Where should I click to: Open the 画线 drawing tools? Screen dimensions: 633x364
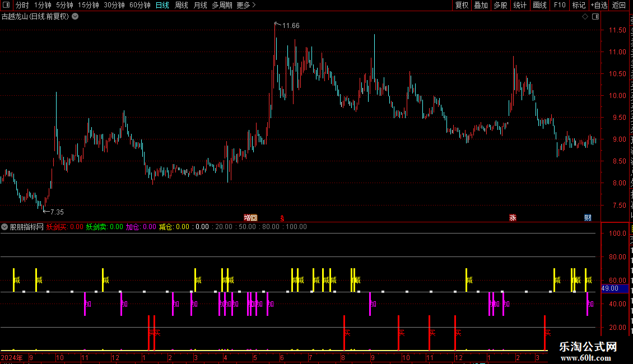[540, 5]
